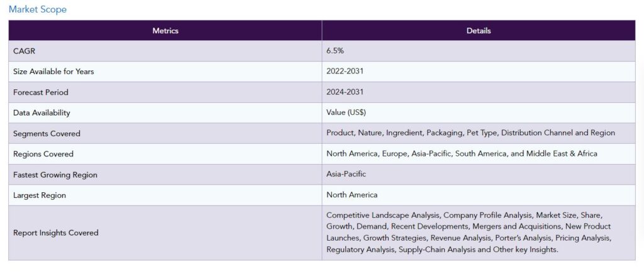Select the Report Insights Covered label

coord(56,233)
